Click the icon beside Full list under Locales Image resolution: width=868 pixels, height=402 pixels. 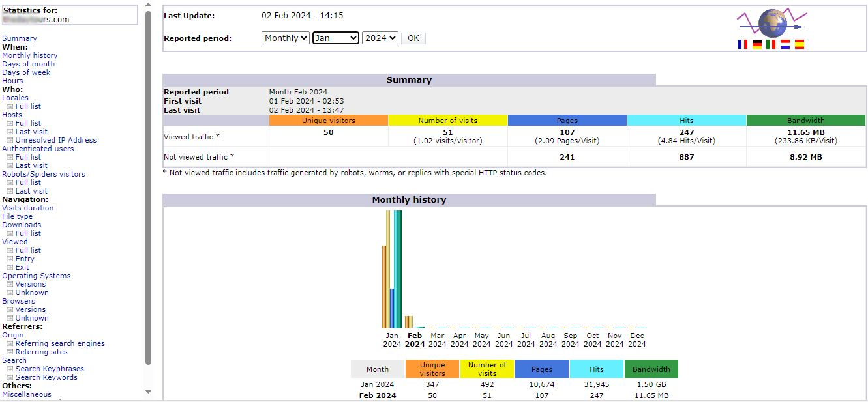(10, 106)
